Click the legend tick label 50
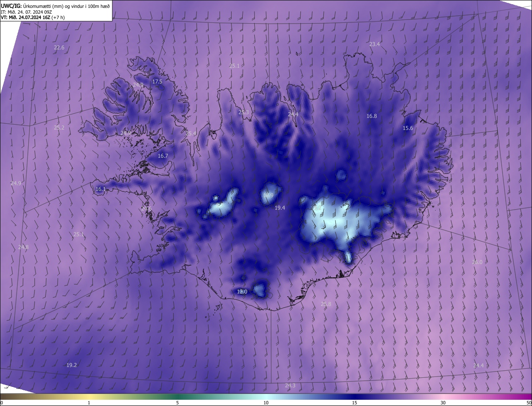The width and height of the screenshot is (532, 406). point(529,403)
